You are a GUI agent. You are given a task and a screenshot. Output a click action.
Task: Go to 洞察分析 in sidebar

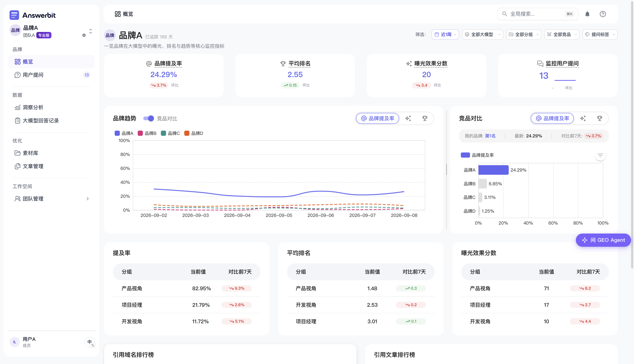(51, 107)
